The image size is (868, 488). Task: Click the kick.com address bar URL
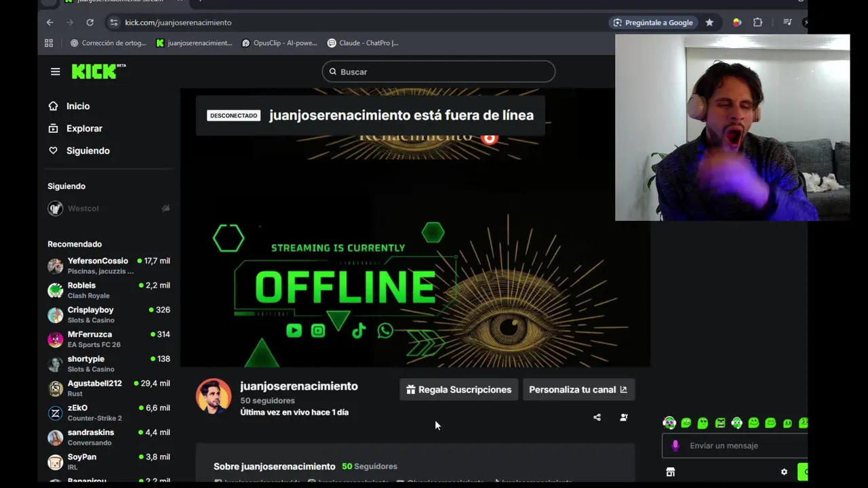click(178, 22)
